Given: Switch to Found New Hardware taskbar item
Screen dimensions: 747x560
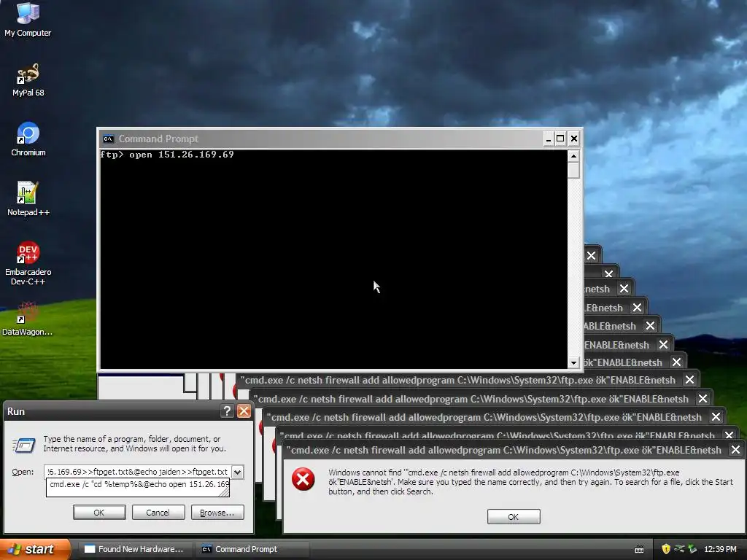Looking at the screenshot, I should click(x=135, y=549).
